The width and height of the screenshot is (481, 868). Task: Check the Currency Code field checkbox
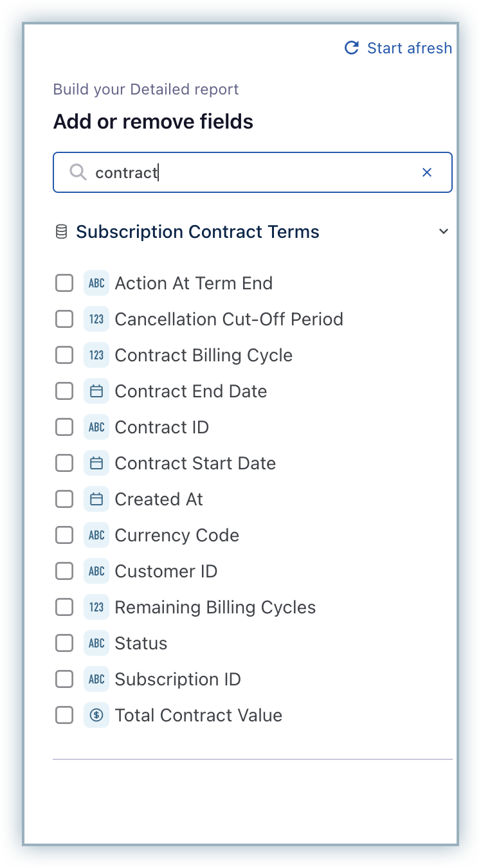click(64, 535)
